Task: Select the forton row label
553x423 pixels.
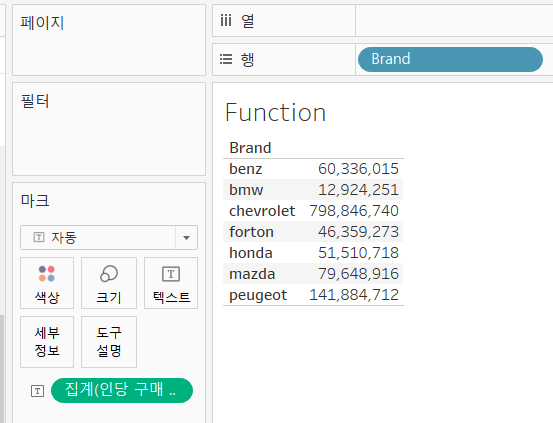Action: (251, 232)
